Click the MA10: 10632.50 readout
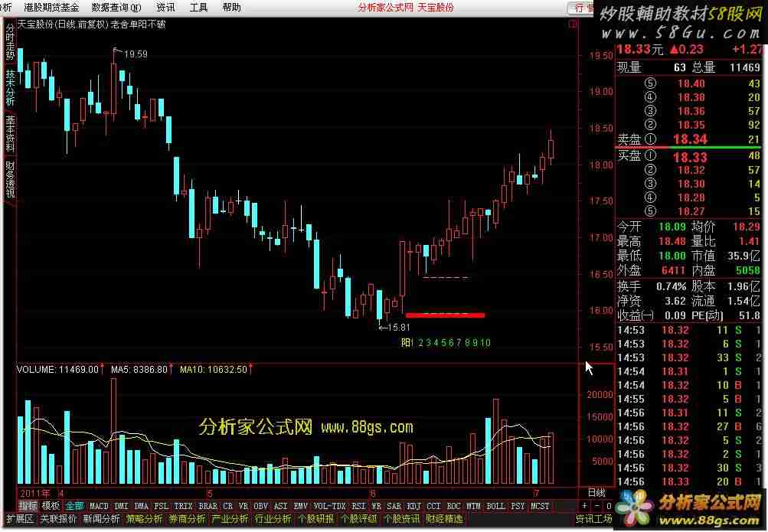Screen dimensions: 768x532 [214, 370]
